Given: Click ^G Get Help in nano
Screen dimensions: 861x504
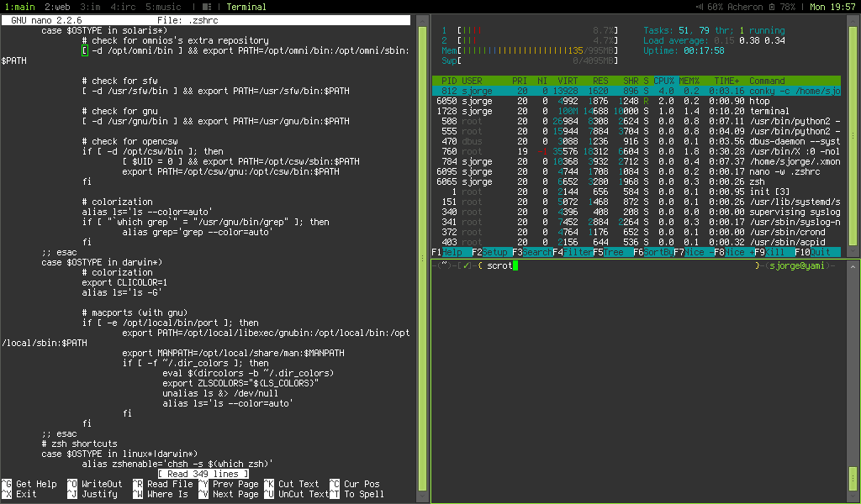Looking at the screenshot, I should point(29,484).
